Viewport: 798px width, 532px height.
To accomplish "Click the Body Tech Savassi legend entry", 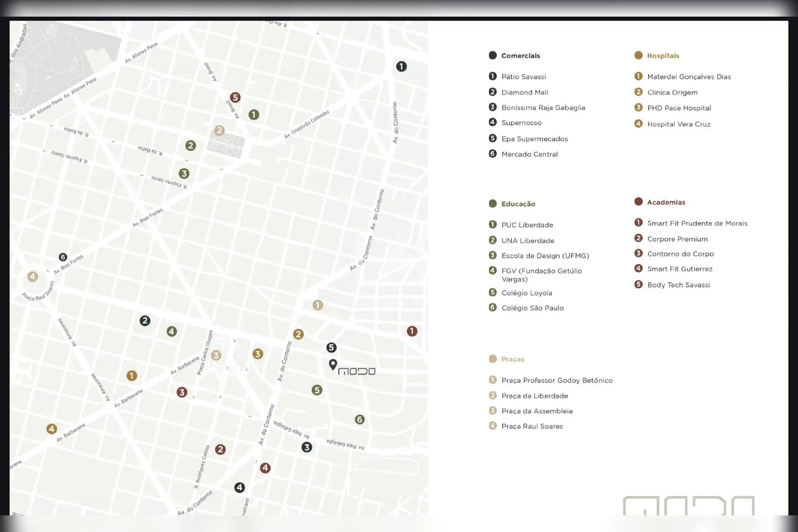I will coord(678,285).
